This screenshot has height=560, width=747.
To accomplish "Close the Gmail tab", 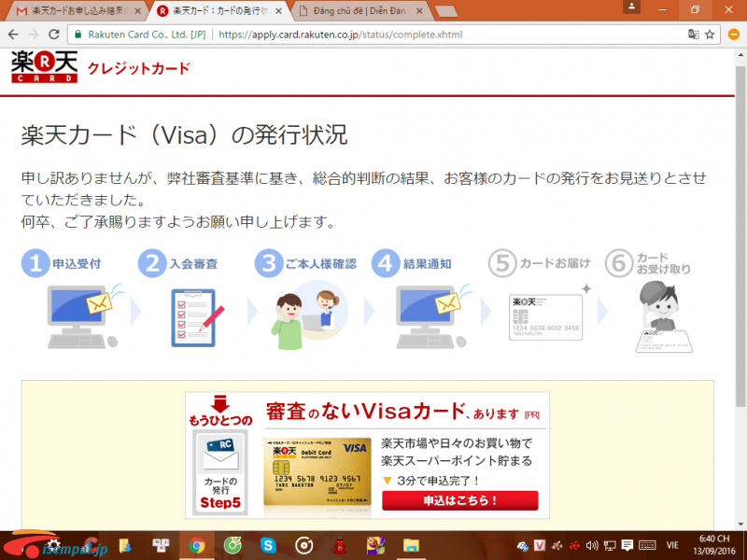I will coord(137,11).
